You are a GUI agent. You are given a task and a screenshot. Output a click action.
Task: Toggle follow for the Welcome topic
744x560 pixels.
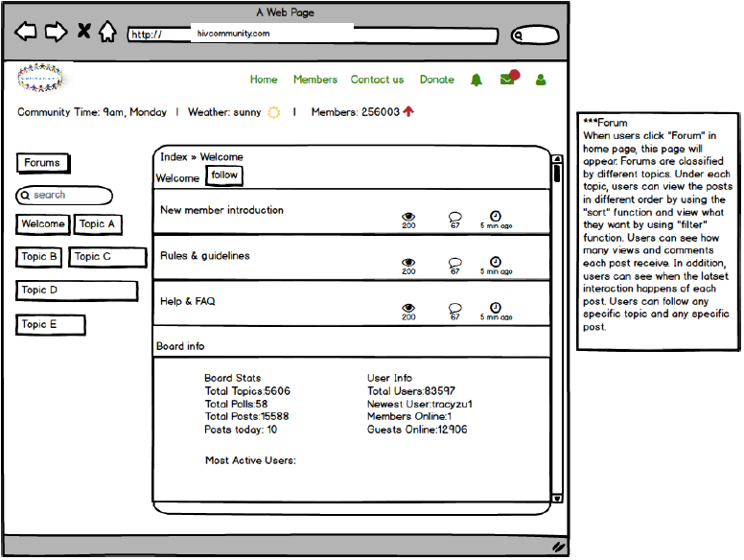[226, 175]
